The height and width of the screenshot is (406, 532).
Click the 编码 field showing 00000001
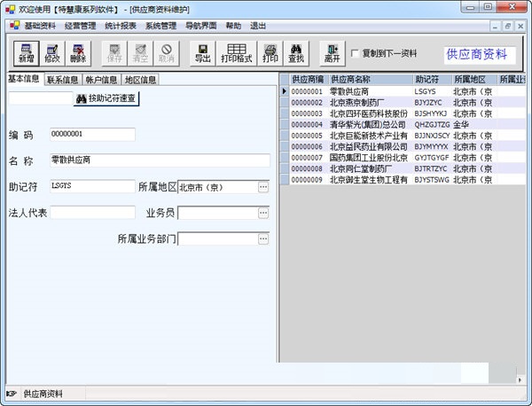tap(92, 135)
